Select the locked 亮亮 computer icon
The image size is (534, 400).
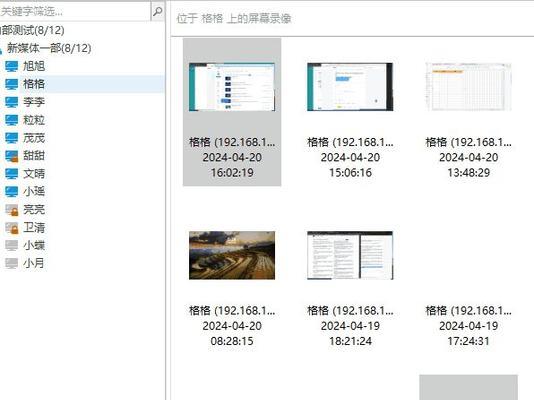click(x=11, y=210)
